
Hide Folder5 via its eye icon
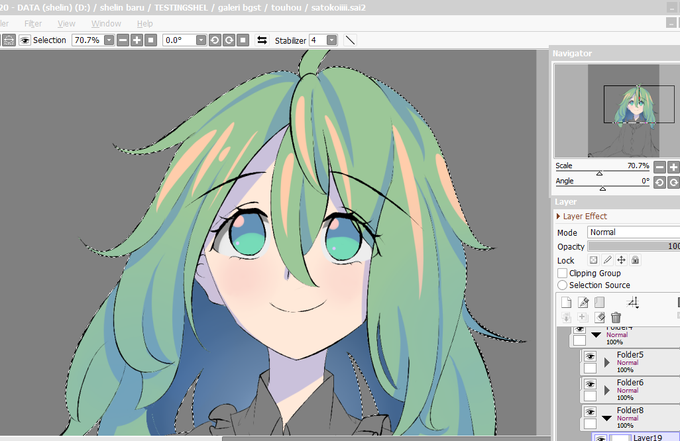(x=590, y=356)
